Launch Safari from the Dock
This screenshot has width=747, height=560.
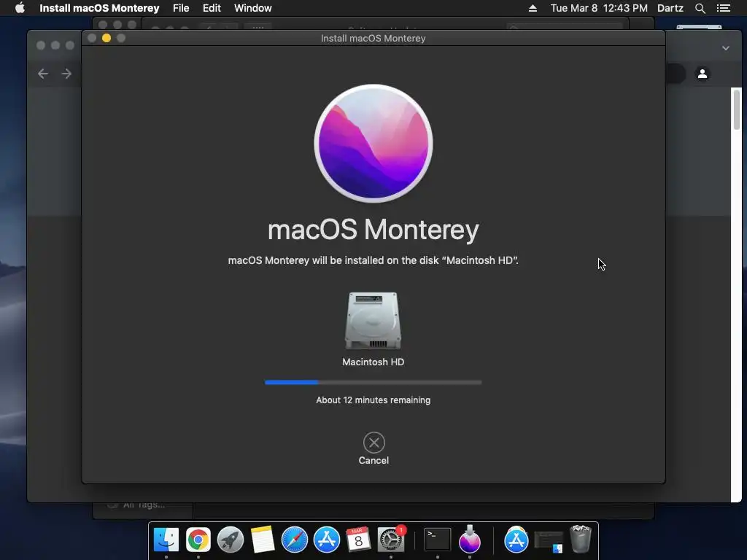tap(295, 540)
